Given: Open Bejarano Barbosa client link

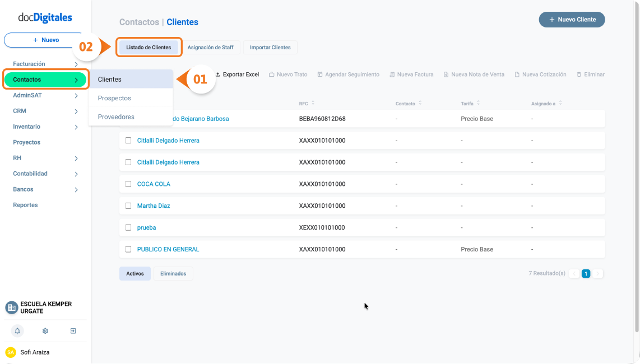Looking at the screenshot, I should tap(201, 119).
